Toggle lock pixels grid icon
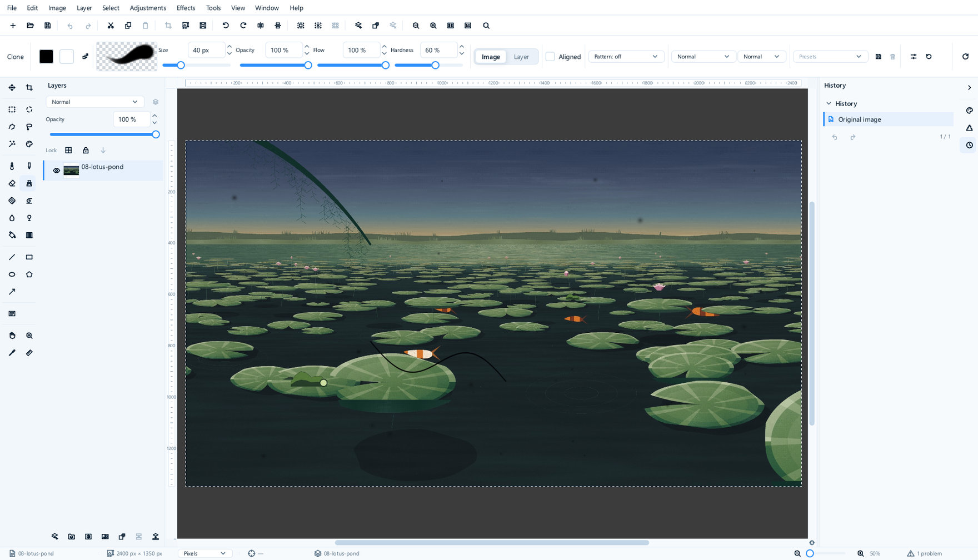The height and width of the screenshot is (560, 978). tap(68, 150)
